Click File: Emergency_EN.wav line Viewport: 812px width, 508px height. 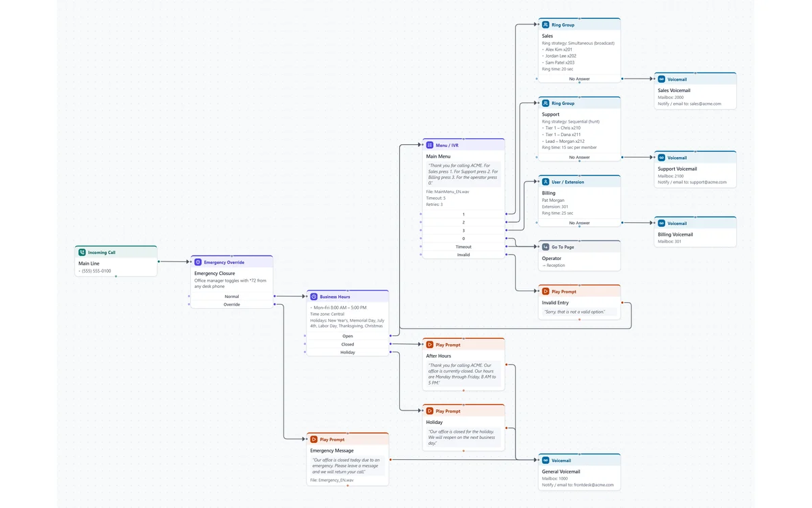coord(332,480)
